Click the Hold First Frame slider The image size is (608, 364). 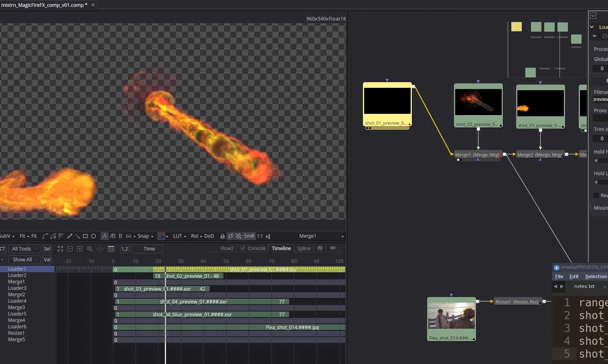click(602, 160)
